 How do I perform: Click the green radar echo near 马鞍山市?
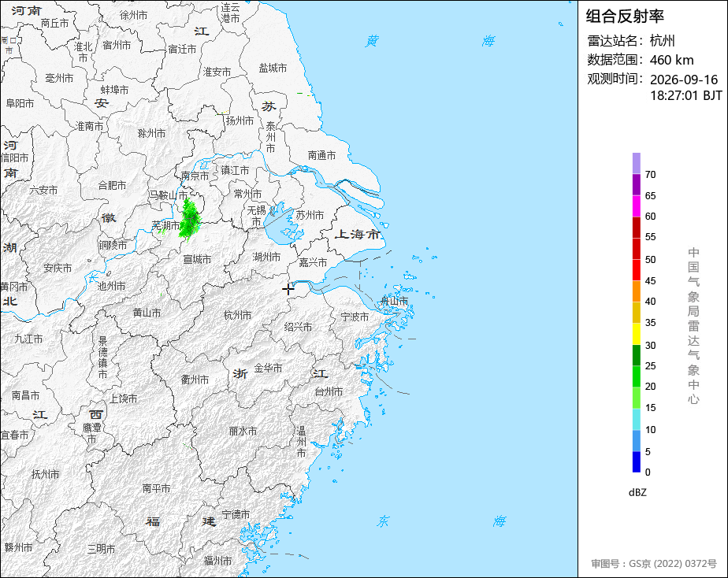click(x=189, y=220)
